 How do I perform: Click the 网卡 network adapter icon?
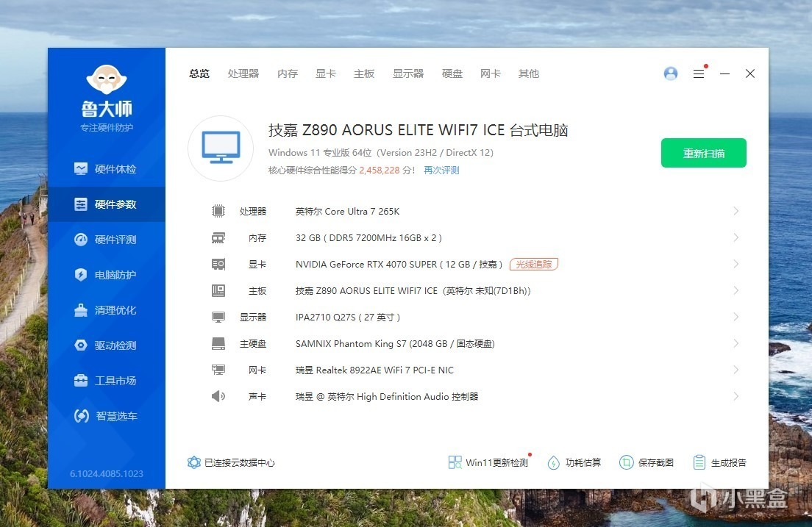click(218, 370)
